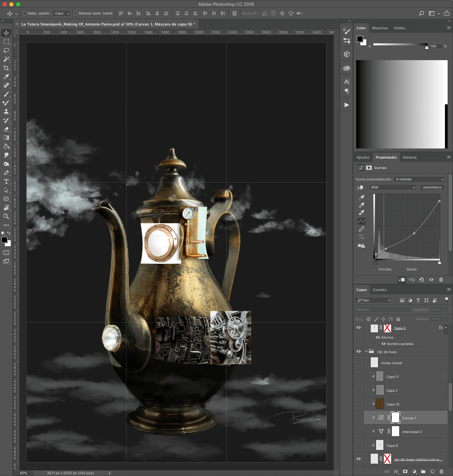Click the share icon in options bar

[446, 13]
